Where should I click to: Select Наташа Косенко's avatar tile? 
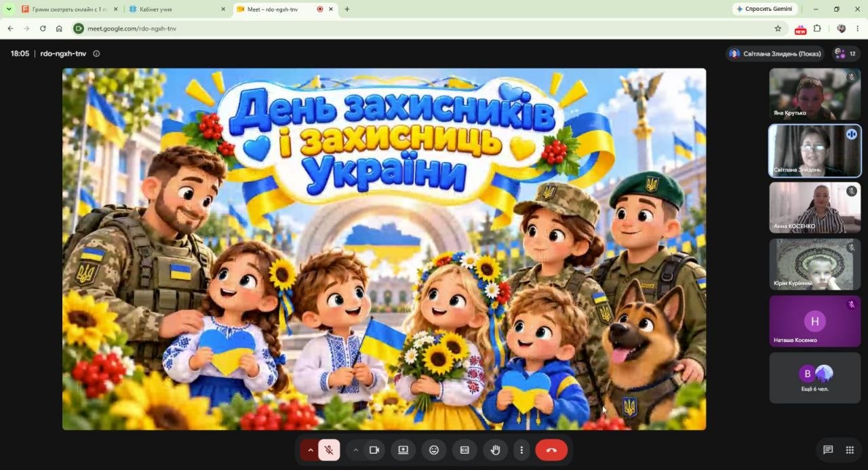coord(814,321)
